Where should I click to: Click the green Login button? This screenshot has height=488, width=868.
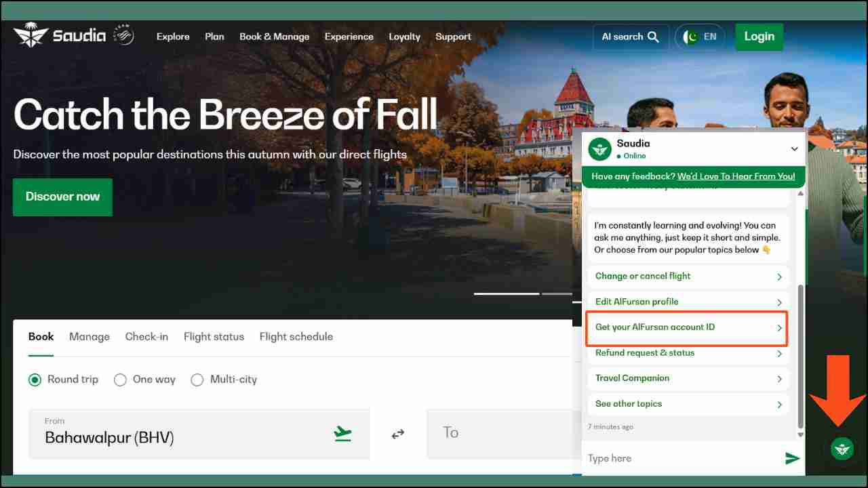tap(759, 37)
